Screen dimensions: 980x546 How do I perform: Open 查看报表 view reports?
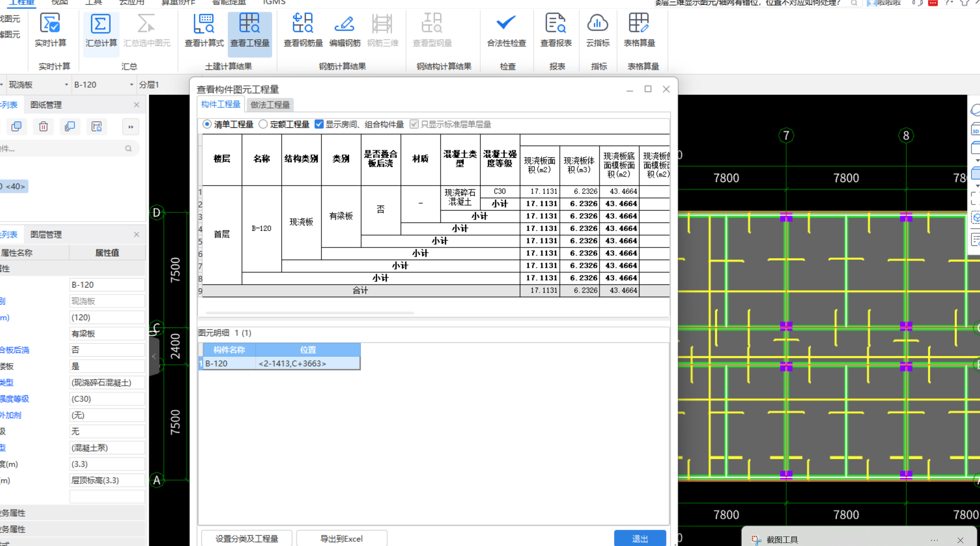(556, 30)
